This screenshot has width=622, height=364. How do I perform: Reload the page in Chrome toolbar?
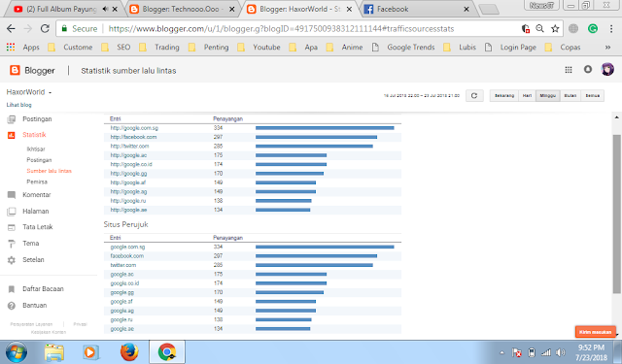click(x=45, y=28)
